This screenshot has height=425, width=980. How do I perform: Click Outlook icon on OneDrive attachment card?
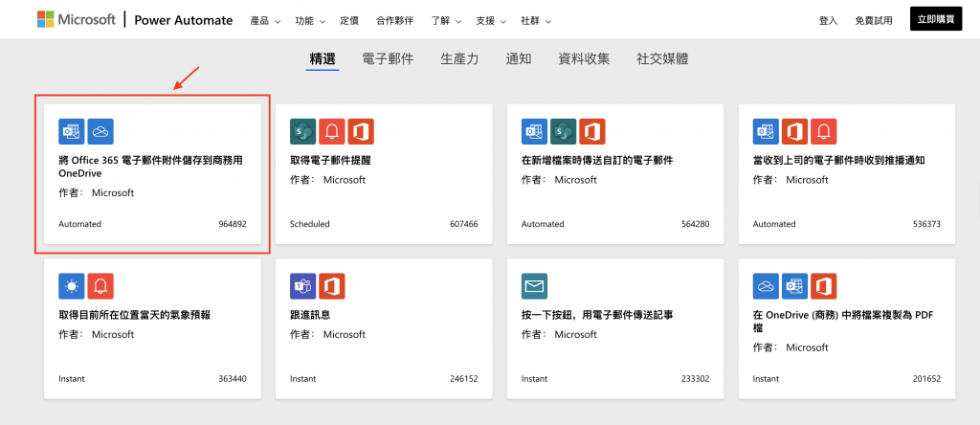71,131
